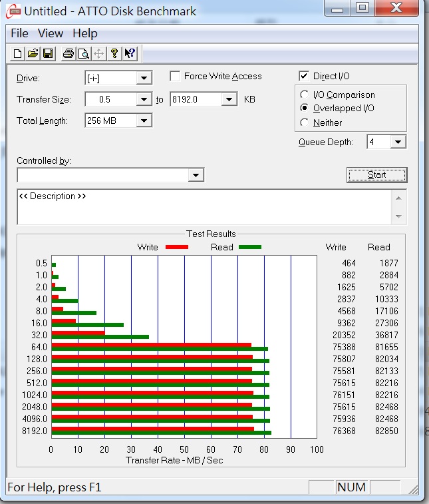Click the read value 82850
Viewport: 429px width, 504px height.
coord(386,431)
